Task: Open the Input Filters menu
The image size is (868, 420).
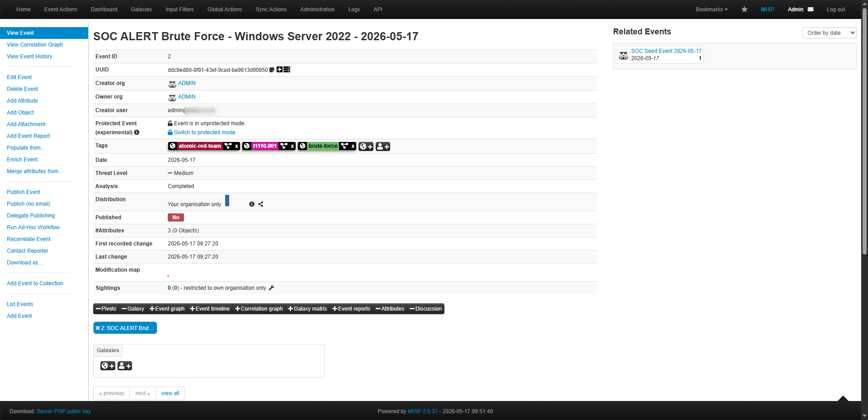Action: click(179, 9)
